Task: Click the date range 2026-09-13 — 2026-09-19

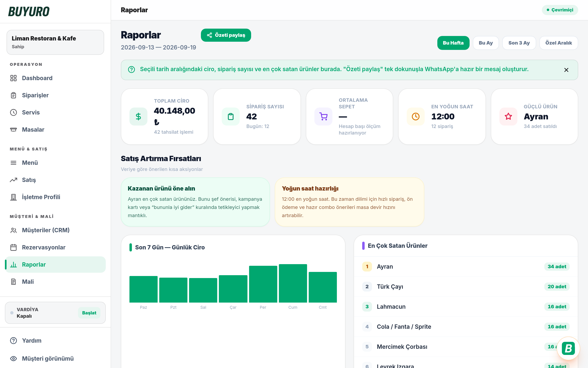Action: tap(158, 47)
